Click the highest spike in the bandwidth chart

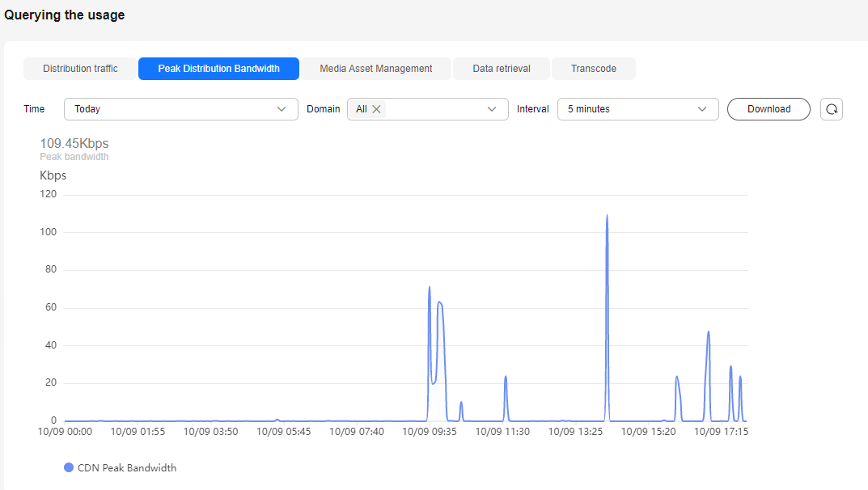[x=608, y=216]
